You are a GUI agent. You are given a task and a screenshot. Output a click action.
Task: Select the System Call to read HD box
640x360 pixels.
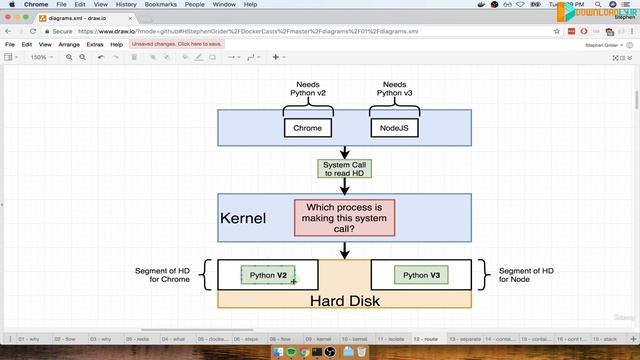[x=344, y=169]
